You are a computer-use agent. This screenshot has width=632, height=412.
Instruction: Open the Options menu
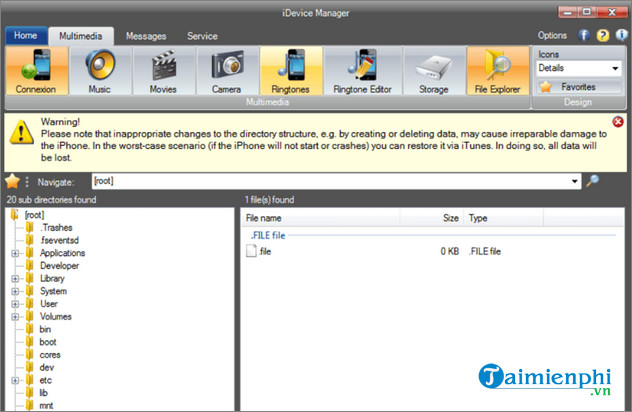(552, 35)
